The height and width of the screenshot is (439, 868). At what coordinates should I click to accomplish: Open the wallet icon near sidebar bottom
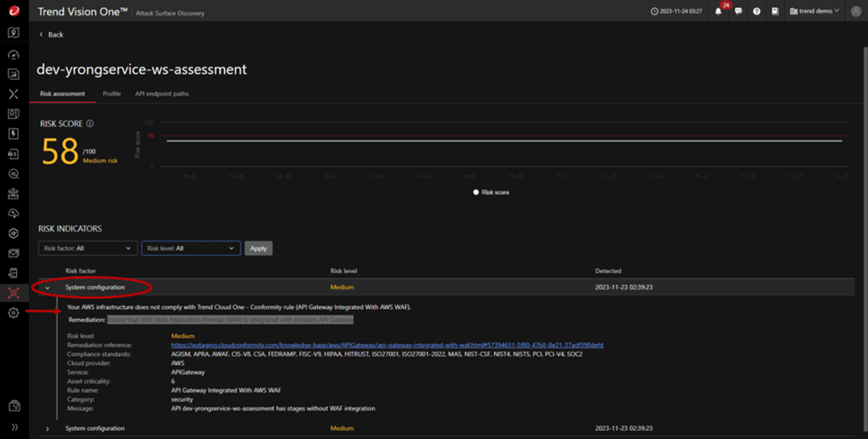[14, 406]
